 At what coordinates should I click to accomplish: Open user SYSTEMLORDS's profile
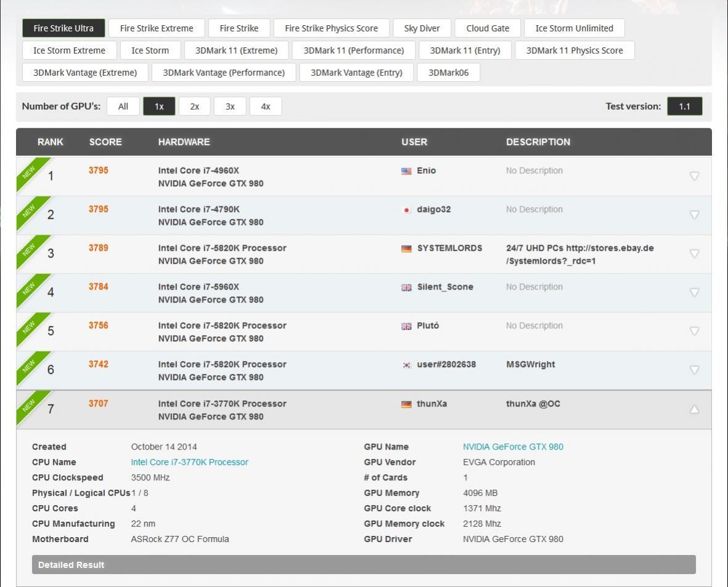coord(449,248)
